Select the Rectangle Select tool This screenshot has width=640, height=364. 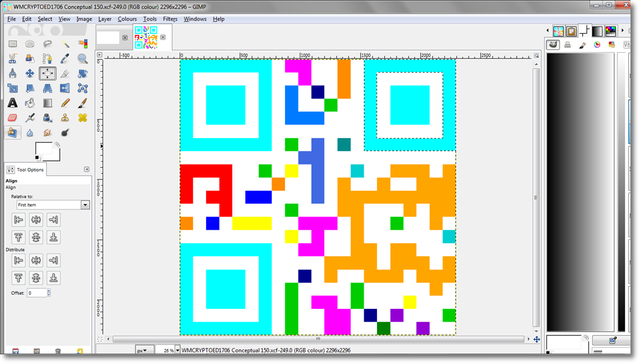click(x=12, y=44)
